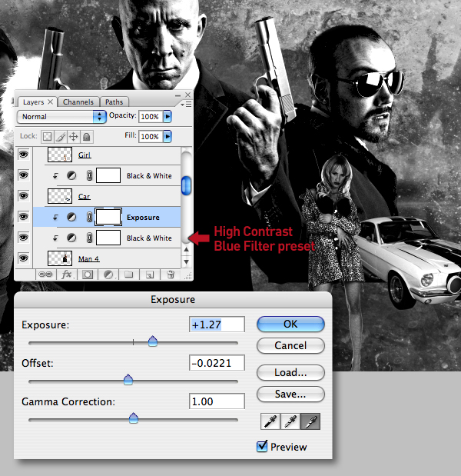461x476 pixels.
Task: Switch to the Channels tab
Action: [78, 102]
